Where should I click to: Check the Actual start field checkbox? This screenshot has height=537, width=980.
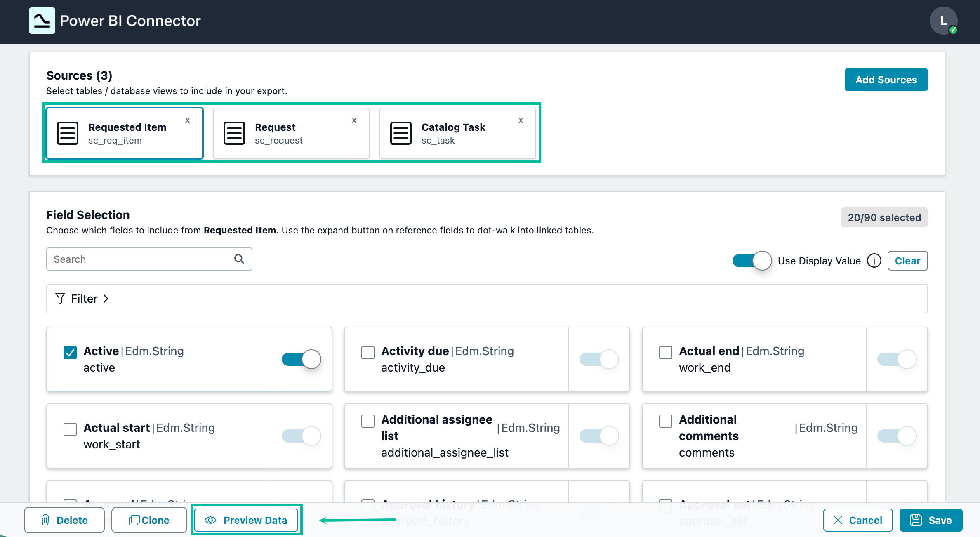click(x=70, y=429)
